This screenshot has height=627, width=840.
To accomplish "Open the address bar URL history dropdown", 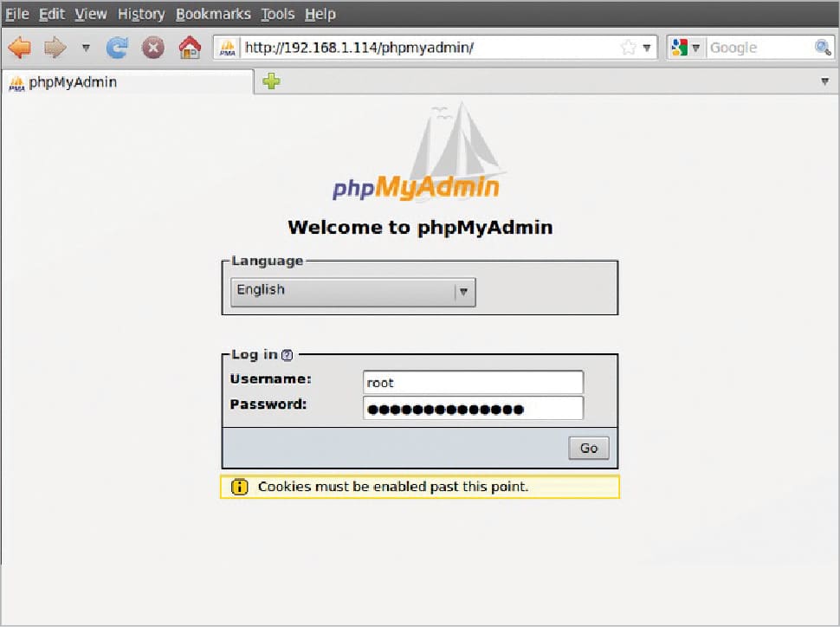I will (647, 48).
